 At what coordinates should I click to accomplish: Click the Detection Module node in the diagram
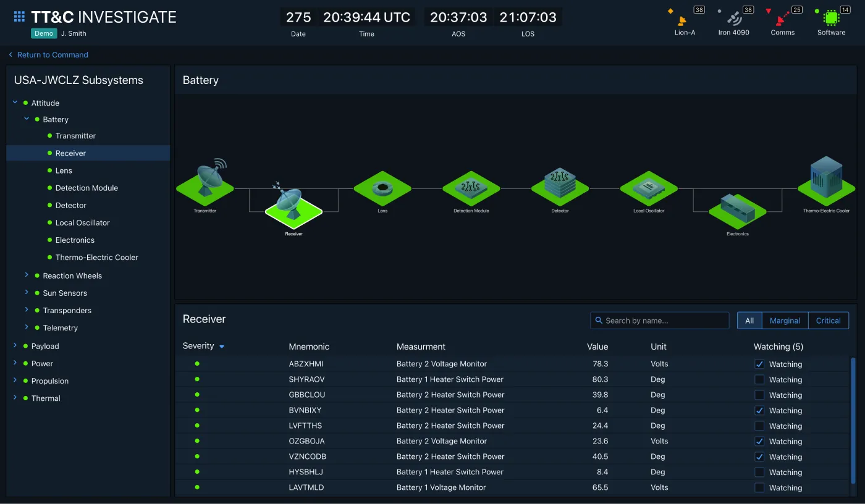click(471, 188)
